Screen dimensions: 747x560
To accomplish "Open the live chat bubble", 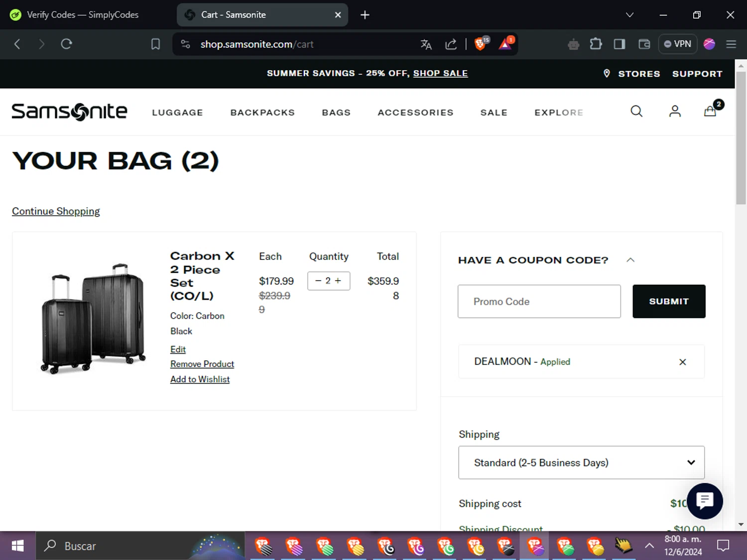I will pos(705,501).
